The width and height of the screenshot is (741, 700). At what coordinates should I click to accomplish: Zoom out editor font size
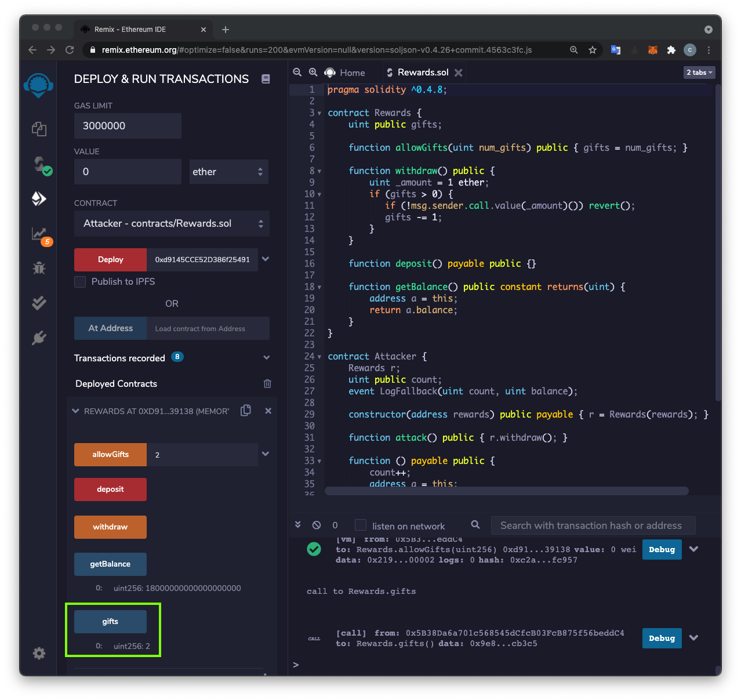click(297, 72)
